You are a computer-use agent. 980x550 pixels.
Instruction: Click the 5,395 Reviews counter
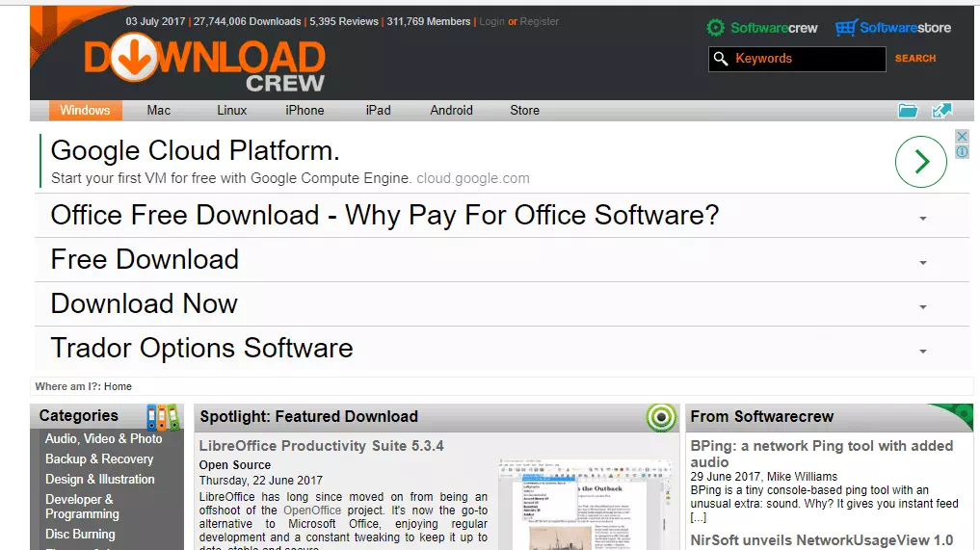click(x=344, y=21)
